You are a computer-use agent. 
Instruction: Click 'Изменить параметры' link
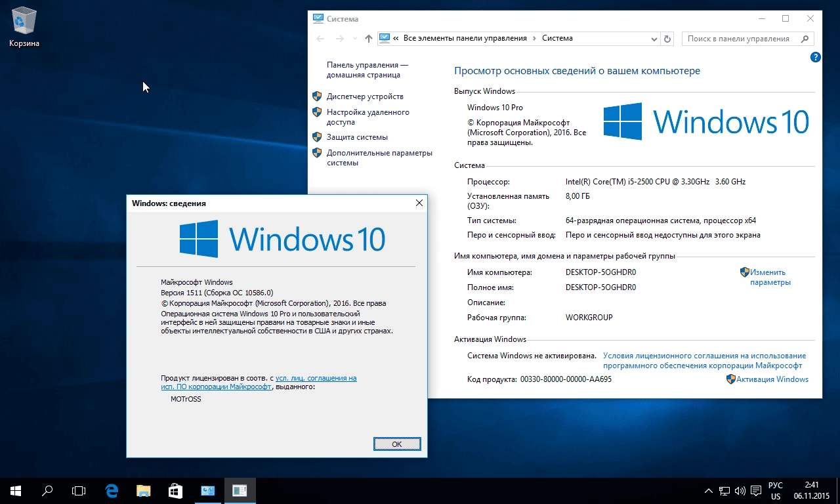[x=770, y=277]
